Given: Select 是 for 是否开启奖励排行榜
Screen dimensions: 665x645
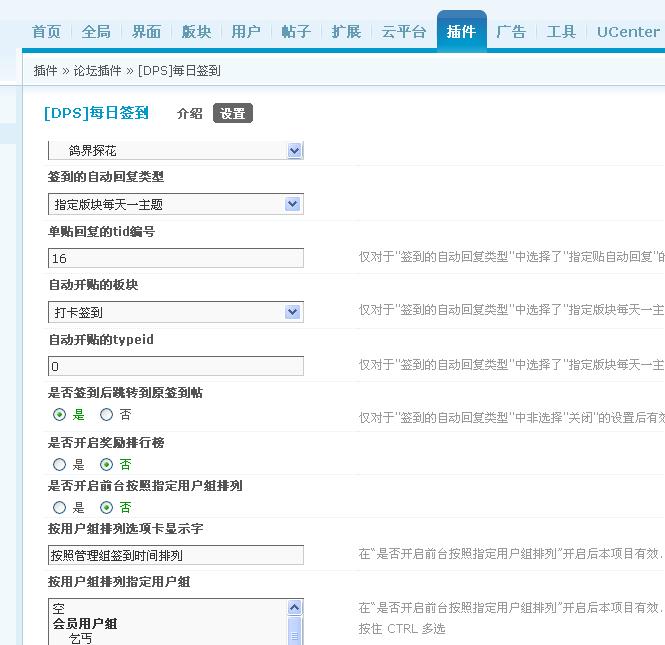Looking at the screenshot, I should click(59, 465).
